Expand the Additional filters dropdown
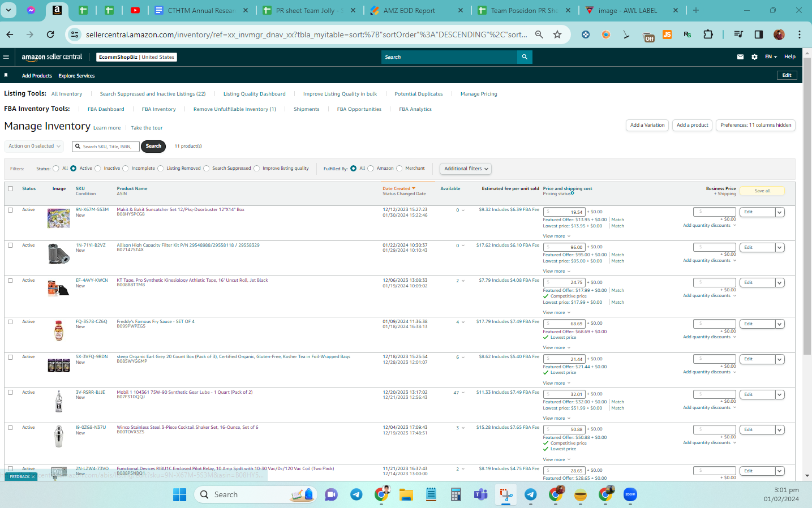The height and width of the screenshot is (508, 812). coord(466,169)
